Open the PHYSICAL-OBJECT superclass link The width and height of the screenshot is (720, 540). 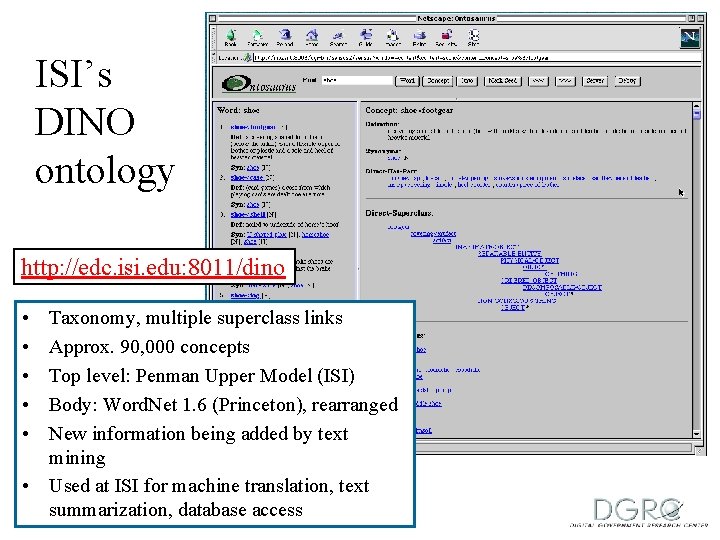tap(529, 260)
